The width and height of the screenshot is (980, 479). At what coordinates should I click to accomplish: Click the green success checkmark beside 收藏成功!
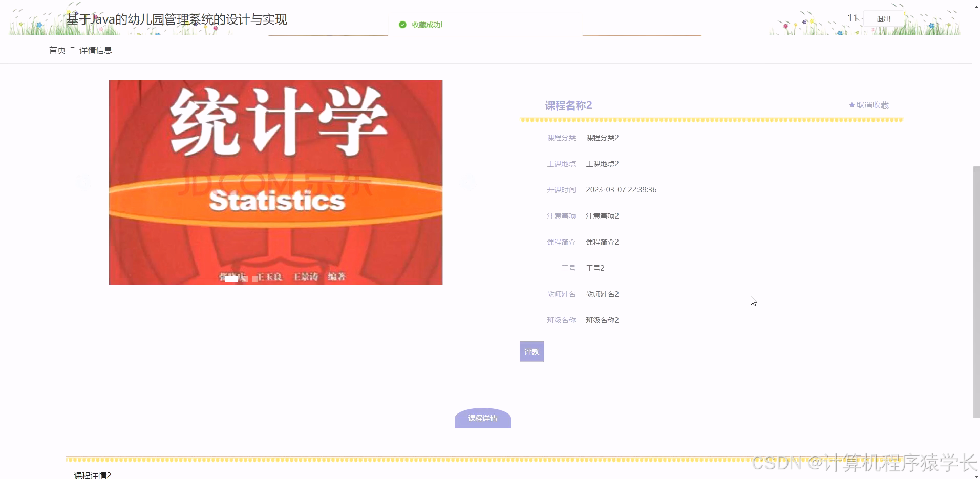[x=402, y=24]
